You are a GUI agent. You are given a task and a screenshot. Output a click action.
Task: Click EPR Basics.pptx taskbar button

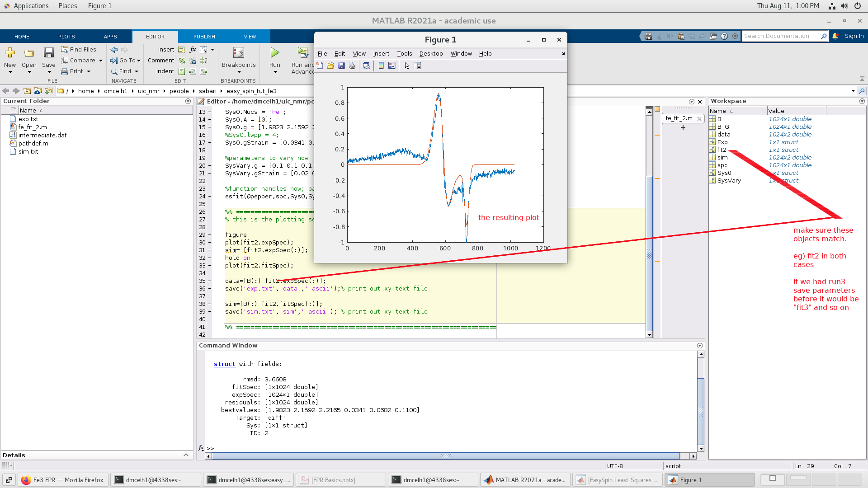click(341, 480)
